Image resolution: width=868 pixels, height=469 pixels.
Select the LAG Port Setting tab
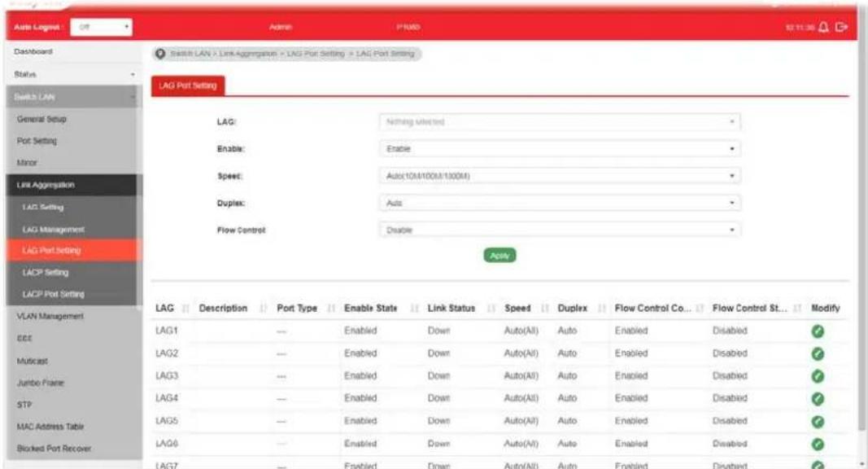188,86
